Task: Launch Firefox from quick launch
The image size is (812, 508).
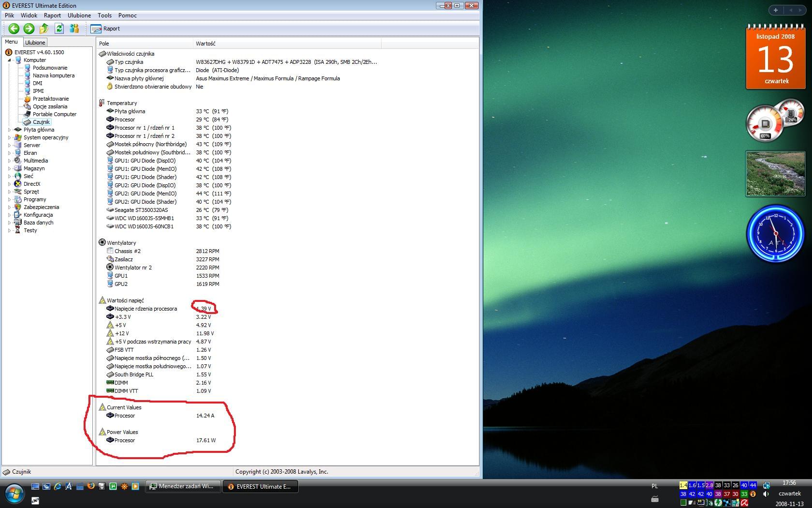Action: 91,486
